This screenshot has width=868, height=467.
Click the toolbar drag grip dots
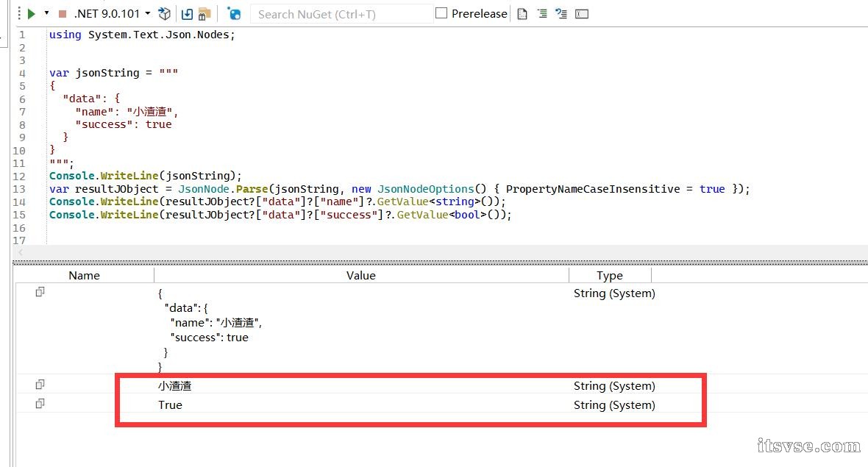coord(19,13)
